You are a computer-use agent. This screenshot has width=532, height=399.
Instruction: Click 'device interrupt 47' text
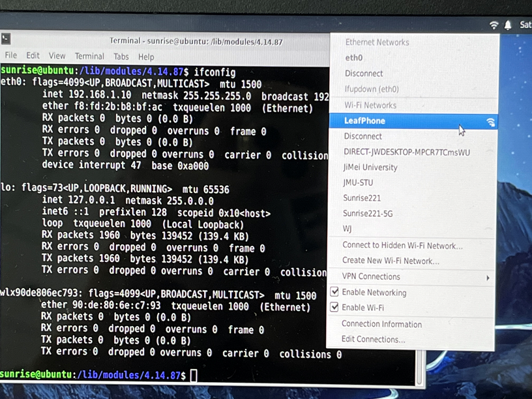click(x=91, y=165)
